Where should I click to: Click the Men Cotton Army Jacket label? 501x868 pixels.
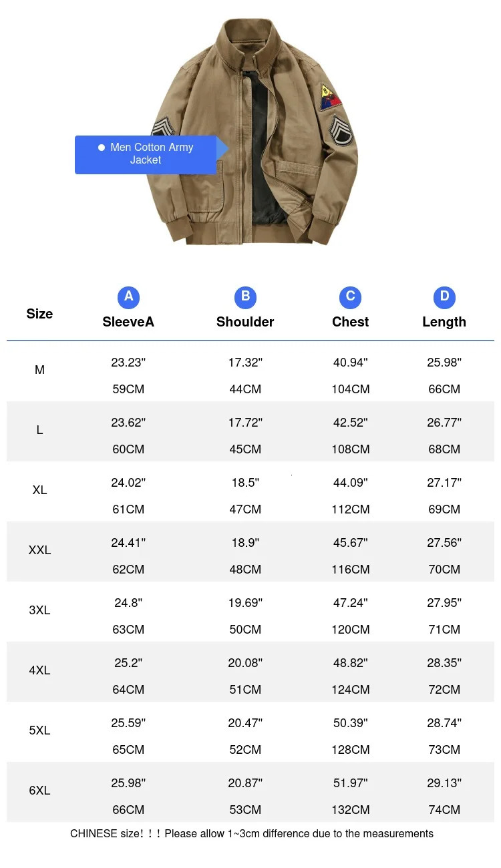pos(146,154)
